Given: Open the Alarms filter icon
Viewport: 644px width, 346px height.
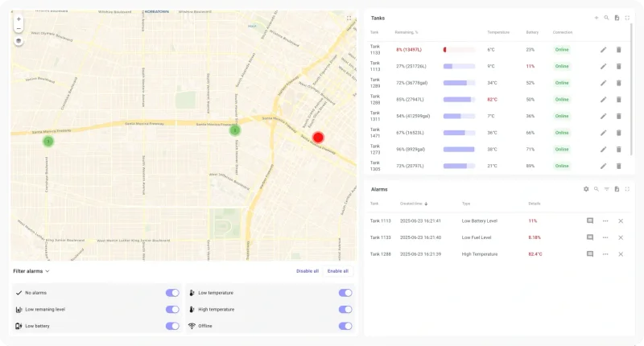Looking at the screenshot, I should (x=607, y=189).
